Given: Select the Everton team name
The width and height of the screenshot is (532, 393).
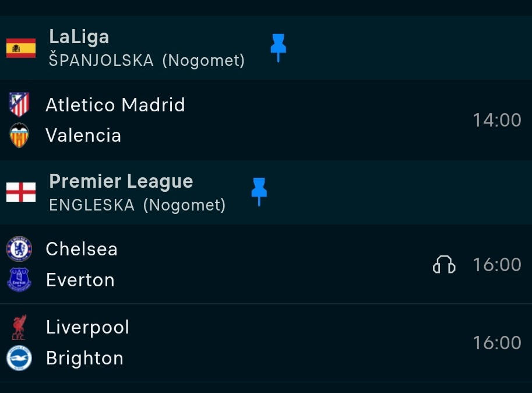Looking at the screenshot, I should (x=80, y=280).
